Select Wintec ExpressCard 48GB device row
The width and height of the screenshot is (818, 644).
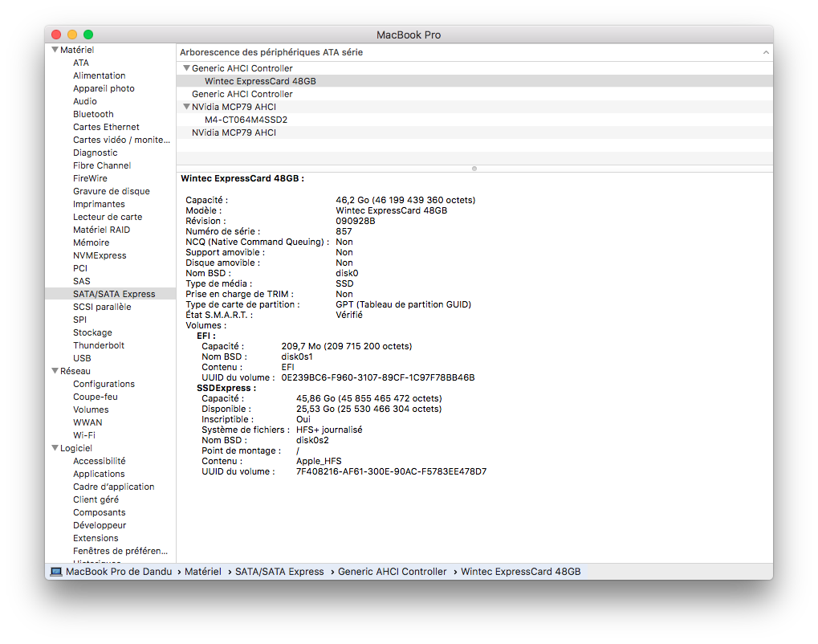pyautogui.click(x=474, y=81)
